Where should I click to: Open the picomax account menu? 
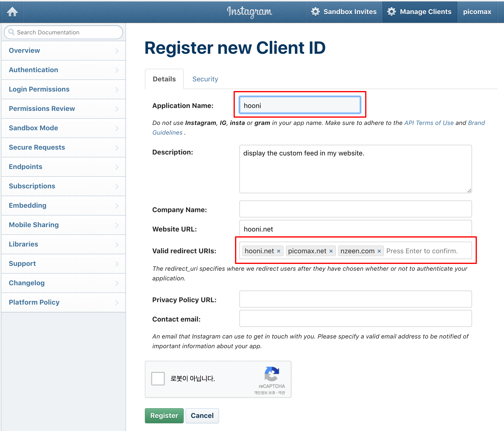coord(477,12)
